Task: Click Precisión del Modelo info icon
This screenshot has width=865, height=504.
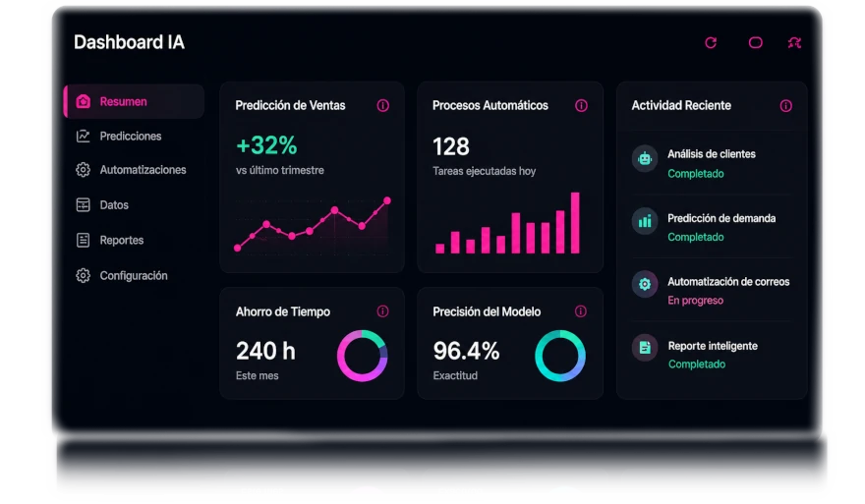Action: tap(580, 311)
